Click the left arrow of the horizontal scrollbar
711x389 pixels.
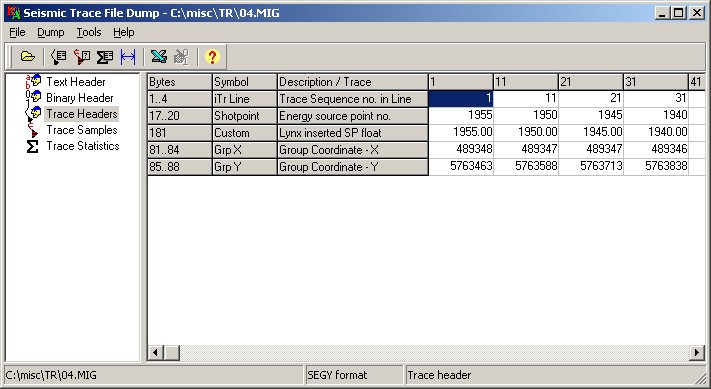pos(156,352)
